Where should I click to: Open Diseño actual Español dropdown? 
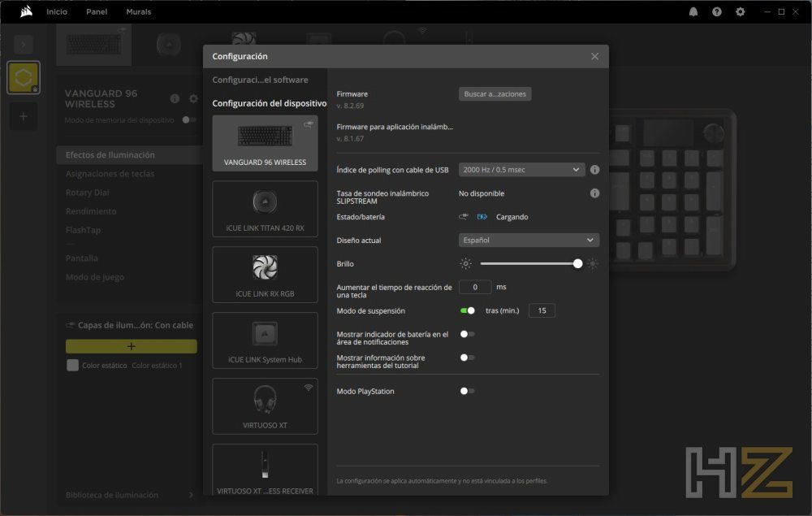tap(529, 240)
